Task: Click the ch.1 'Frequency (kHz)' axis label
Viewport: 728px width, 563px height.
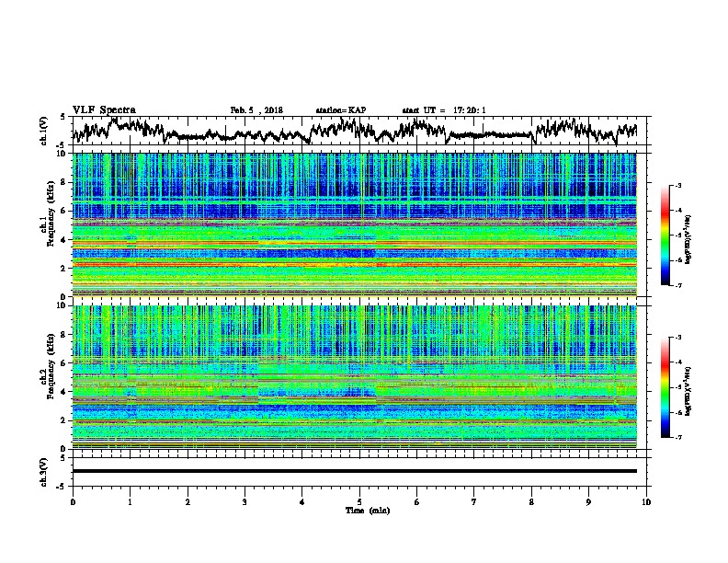Action: pos(51,213)
